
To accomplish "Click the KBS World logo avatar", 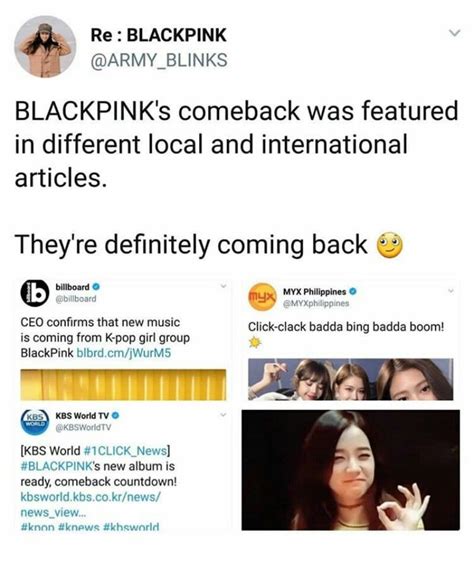I will click(35, 422).
